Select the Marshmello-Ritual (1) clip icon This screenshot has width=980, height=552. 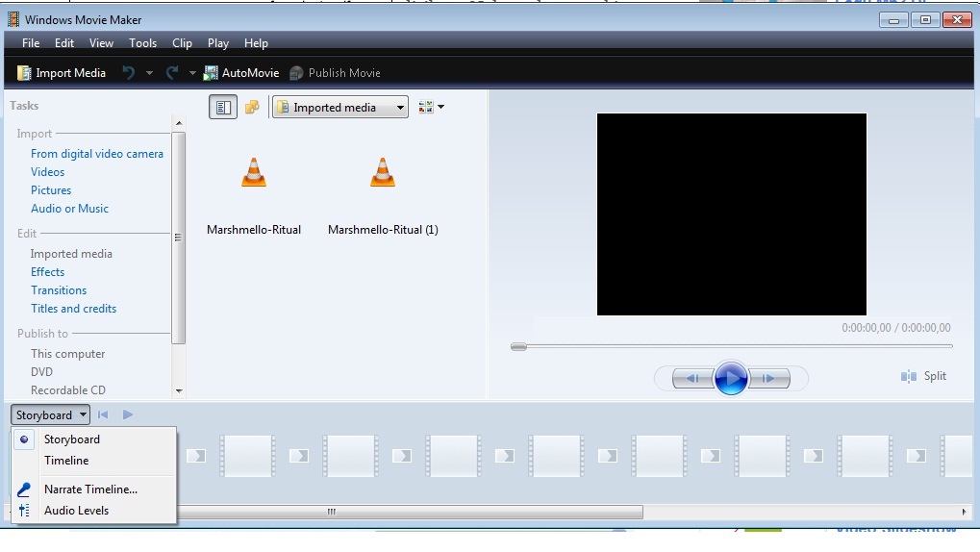[383, 172]
